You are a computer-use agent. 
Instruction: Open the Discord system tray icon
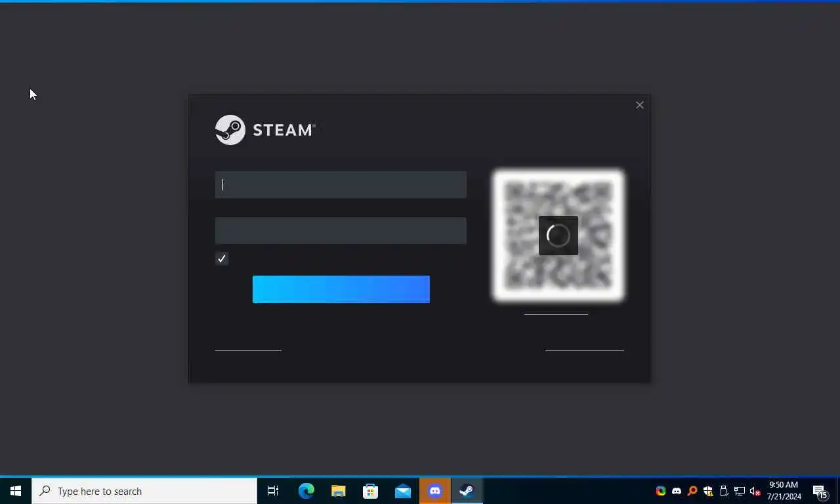(677, 491)
